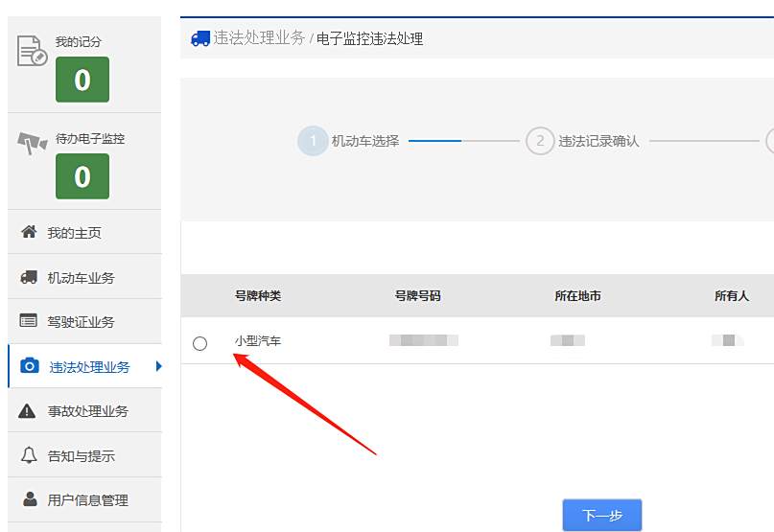
Task: Click the blurred plate number cell
Action: coord(424,340)
